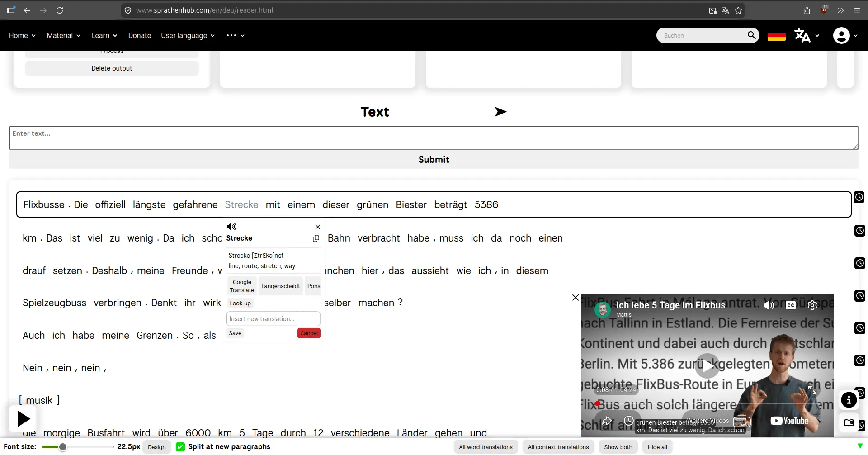Open YouTube video settings gear
The image size is (868, 455).
812,305
